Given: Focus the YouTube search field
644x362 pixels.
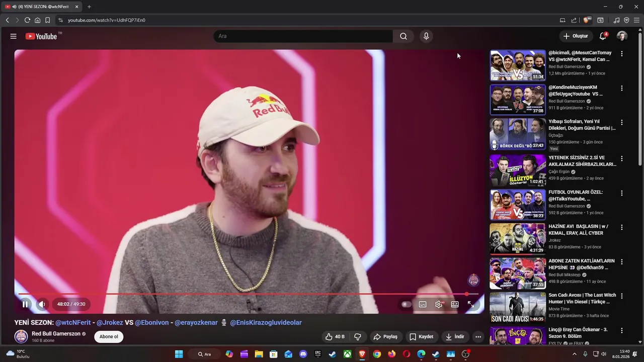Looking at the screenshot, I should pyautogui.click(x=303, y=36).
